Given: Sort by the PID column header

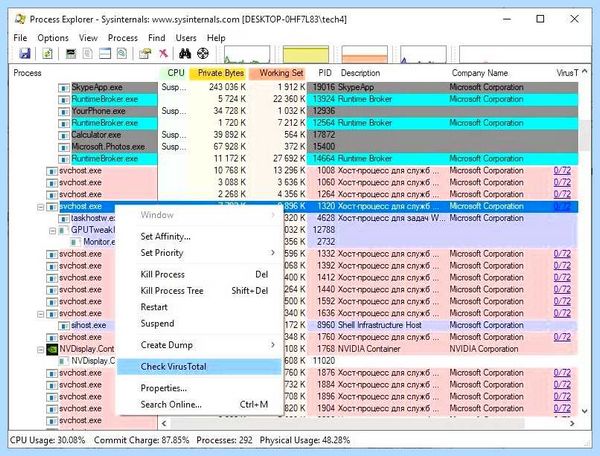Looking at the screenshot, I should [x=324, y=73].
